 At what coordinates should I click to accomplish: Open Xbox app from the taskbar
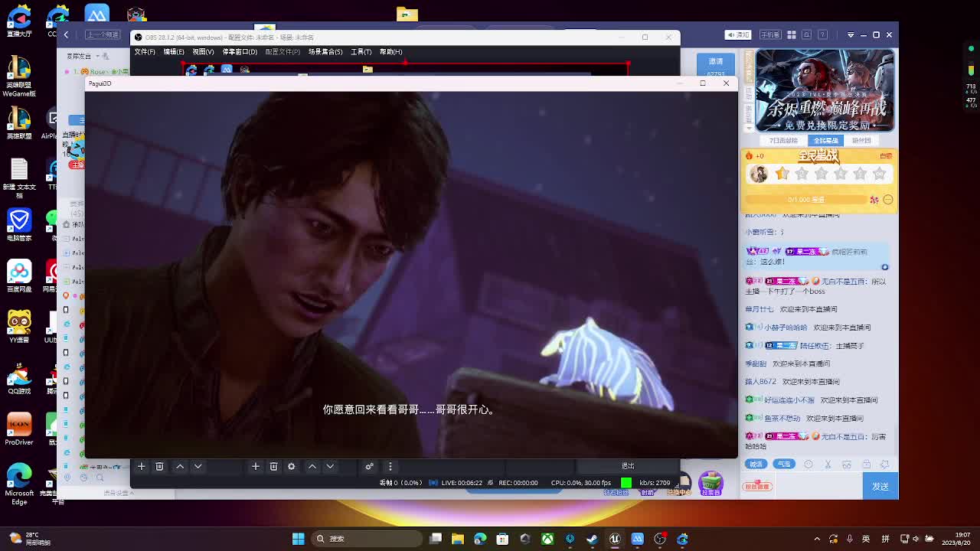(547, 539)
